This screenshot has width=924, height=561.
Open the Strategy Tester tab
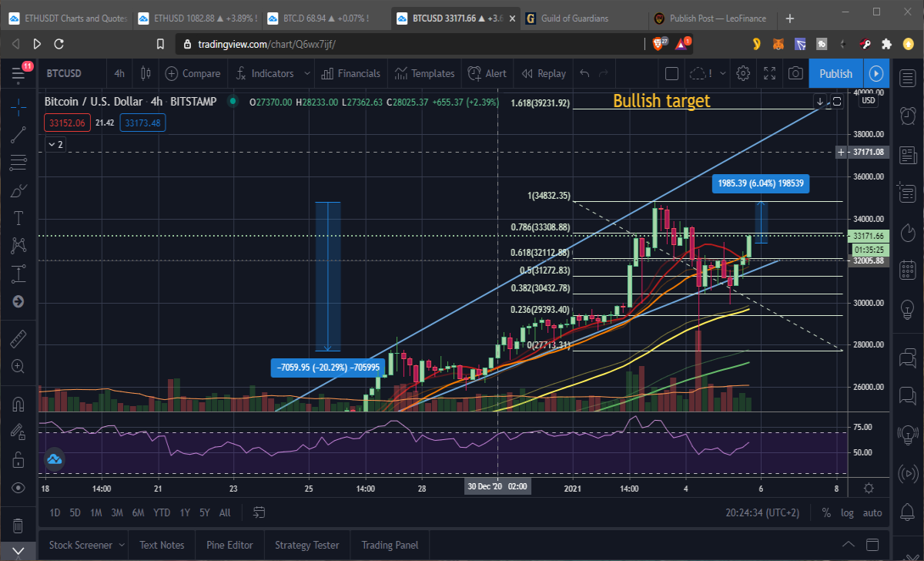(x=306, y=545)
